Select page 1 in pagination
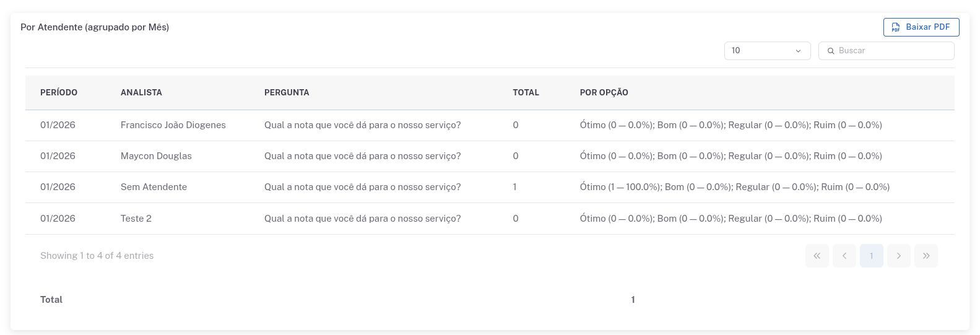The height and width of the screenshot is (335, 980). 871,256
